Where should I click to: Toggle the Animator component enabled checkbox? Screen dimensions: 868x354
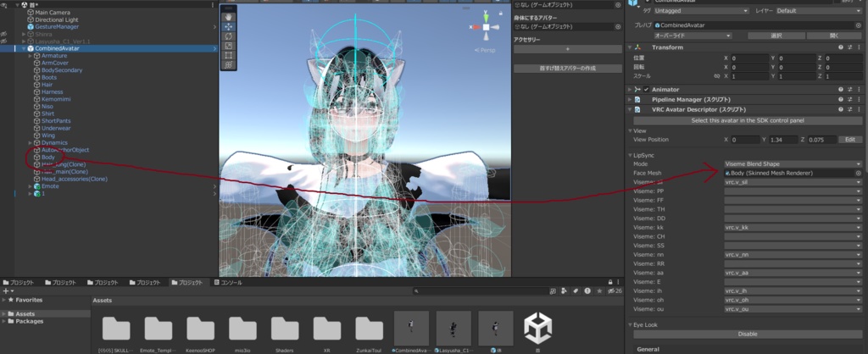tap(646, 89)
